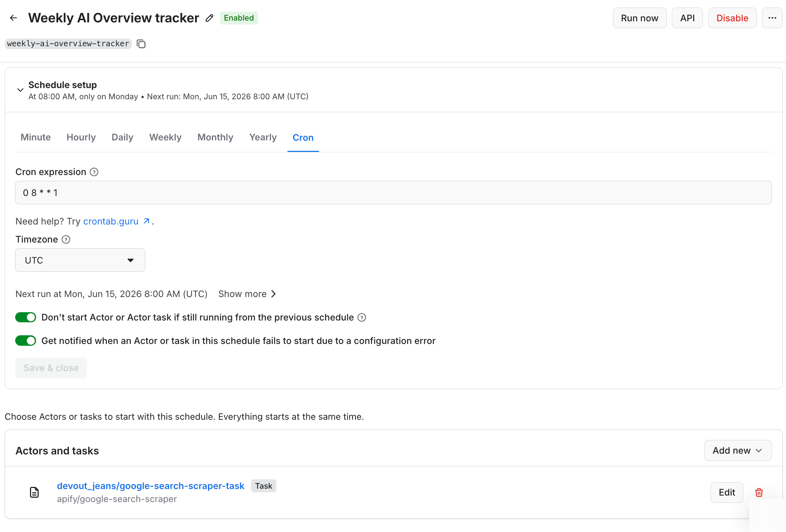Click the weekly-ai-overview-tracker slug text
This screenshot has height=532, width=786.
pos(68,44)
